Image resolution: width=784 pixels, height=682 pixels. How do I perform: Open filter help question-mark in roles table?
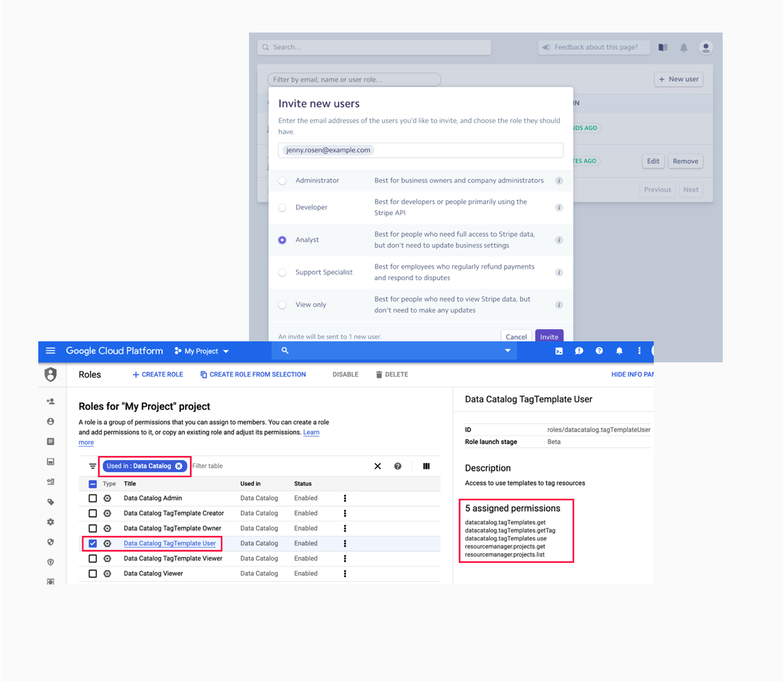coord(398,466)
